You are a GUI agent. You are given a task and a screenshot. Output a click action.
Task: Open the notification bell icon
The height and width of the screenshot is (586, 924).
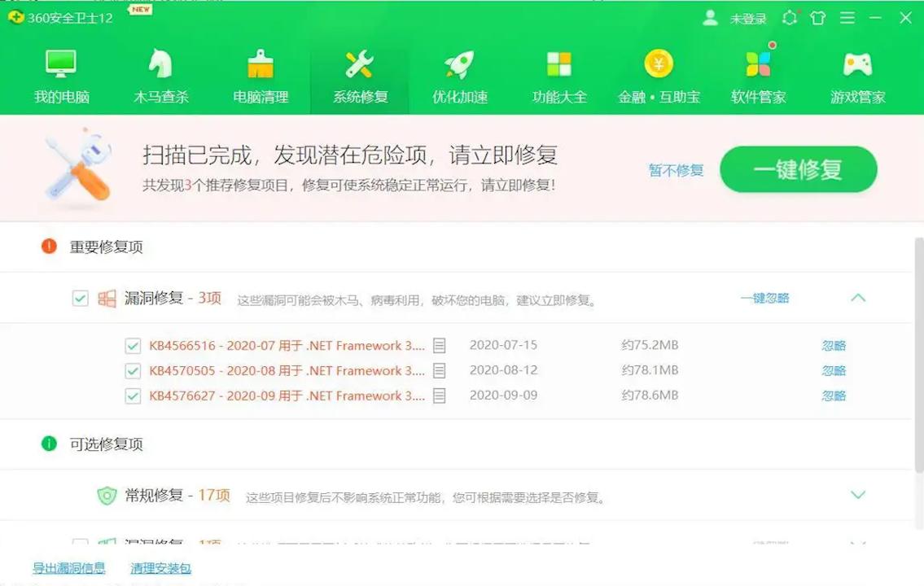click(x=789, y=18)
